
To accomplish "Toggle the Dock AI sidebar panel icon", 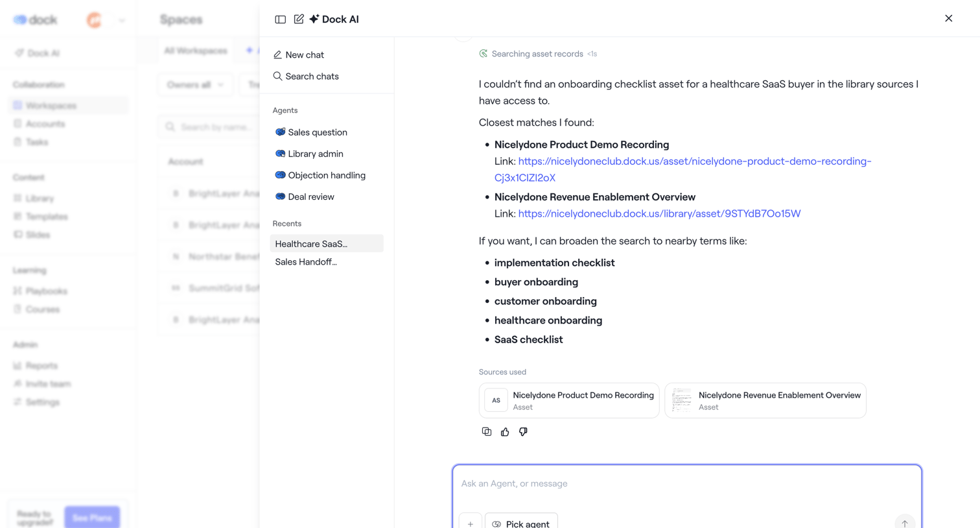I will [280, 19].
